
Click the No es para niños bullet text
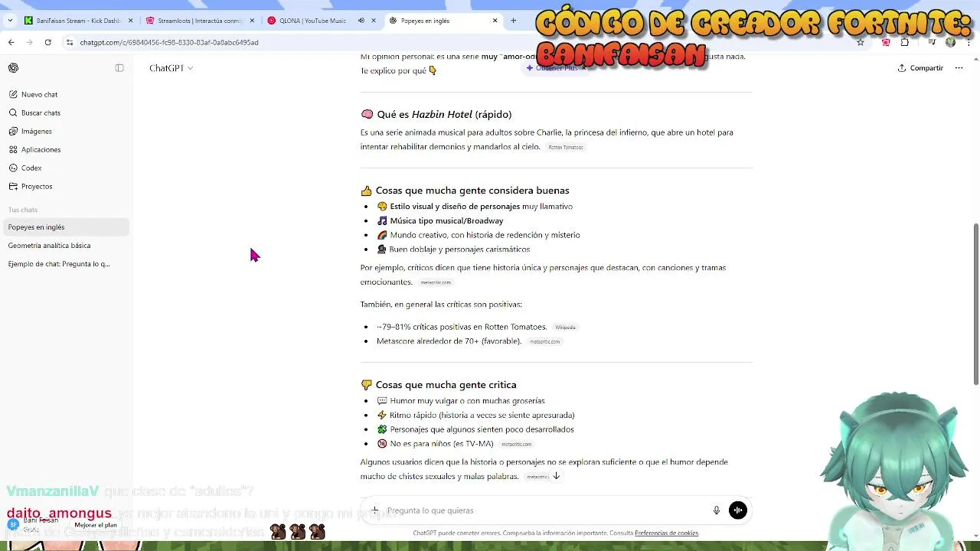441,444
